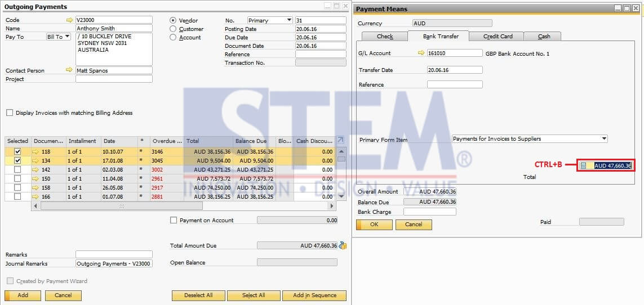The image size is (644, 305).
Task: Click Cancel in Payment Means window
Action: (414, 225)
